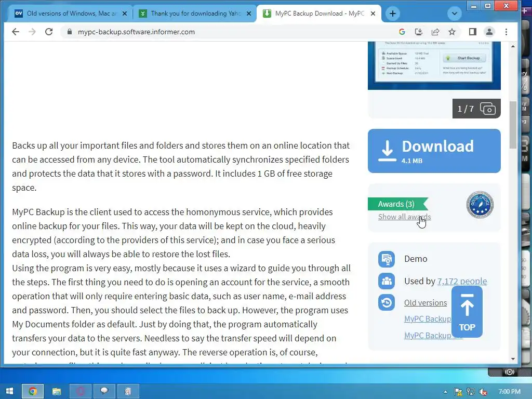Open the Old versions link

click(425, 303)
